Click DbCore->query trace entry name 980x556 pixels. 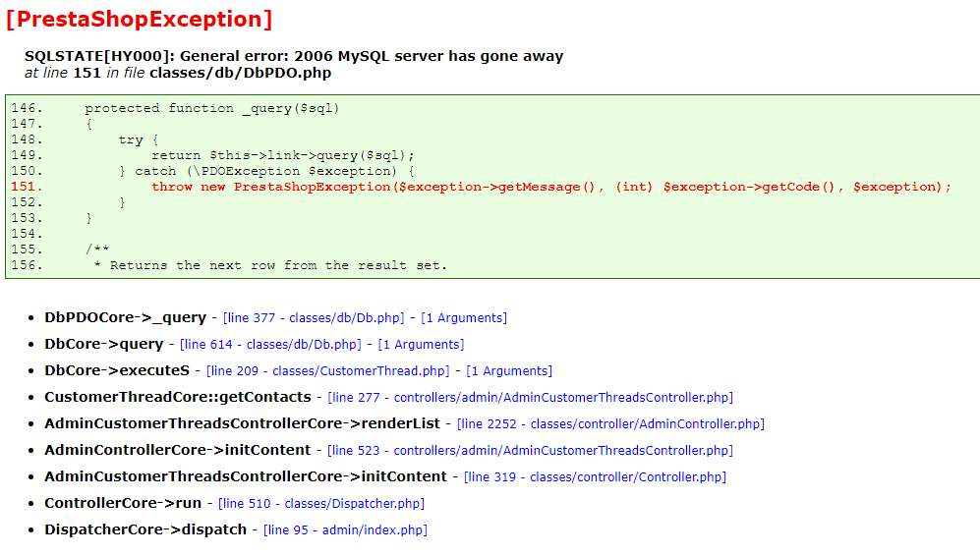coord(104,344)
